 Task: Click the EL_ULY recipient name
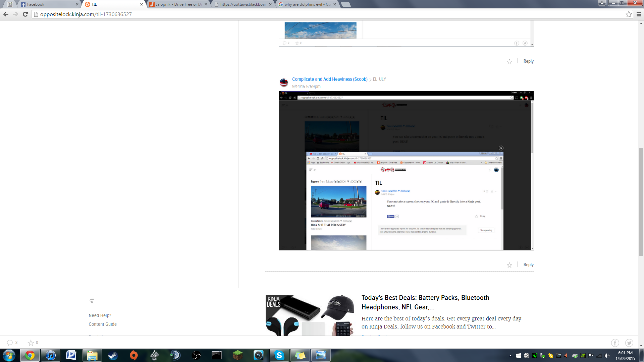click(379, 79)
